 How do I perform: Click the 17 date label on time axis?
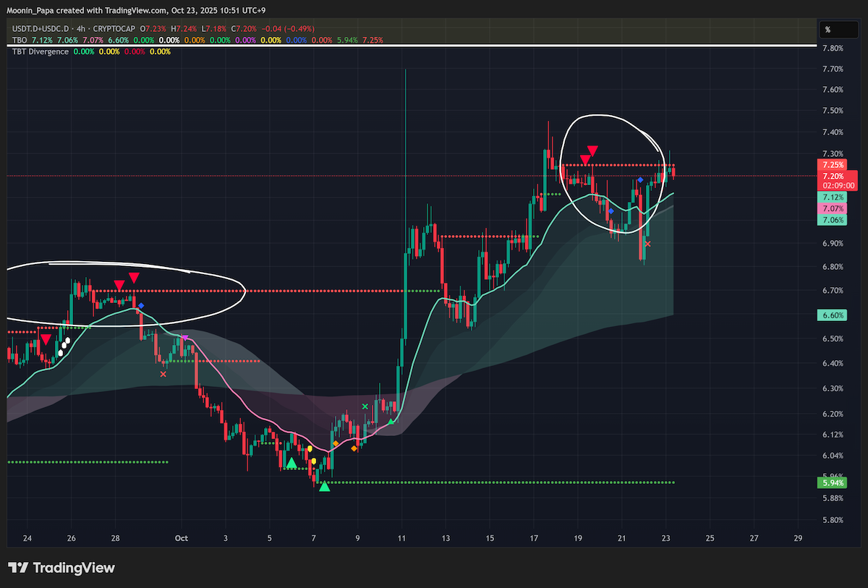(534, 538)
